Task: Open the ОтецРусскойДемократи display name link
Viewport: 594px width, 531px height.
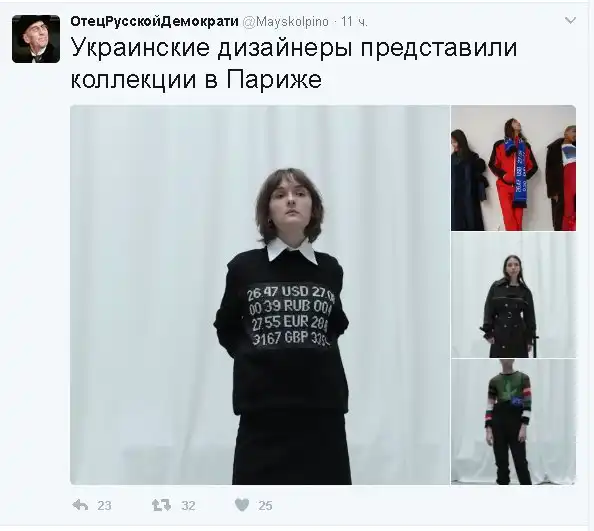Action: point(155,22)
